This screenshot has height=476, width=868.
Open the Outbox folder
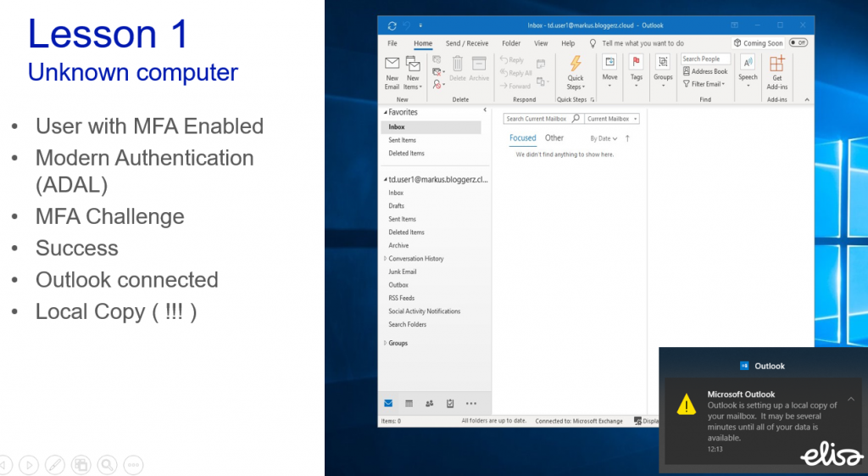pos(398,285)
